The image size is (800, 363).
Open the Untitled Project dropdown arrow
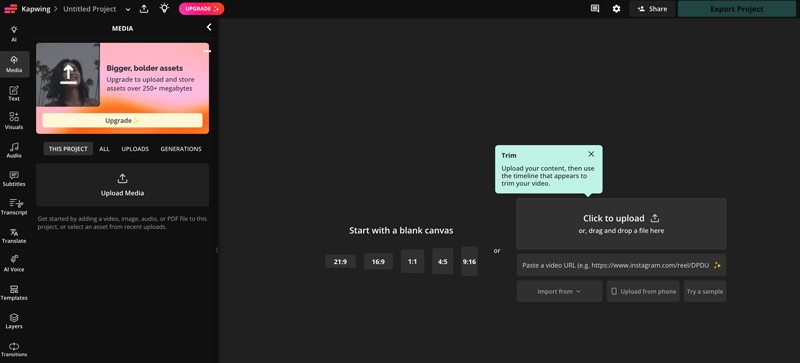128,9
